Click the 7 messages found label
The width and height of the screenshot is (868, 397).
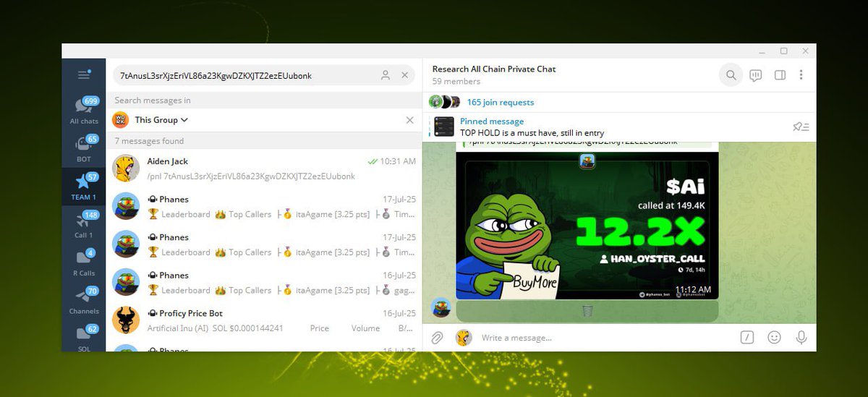[x=150, y=141]
